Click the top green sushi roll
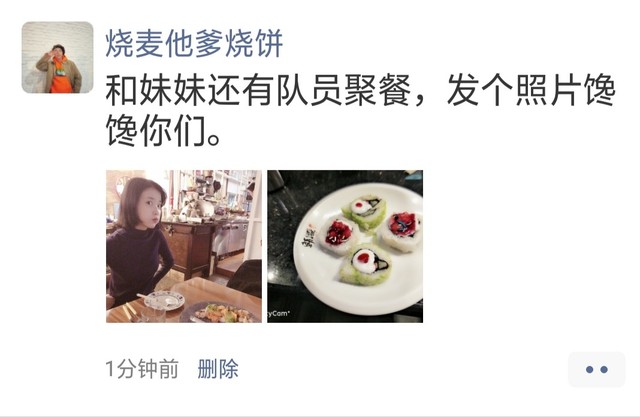Viewport: 640px width, 417px height. (x=364, y=211)
